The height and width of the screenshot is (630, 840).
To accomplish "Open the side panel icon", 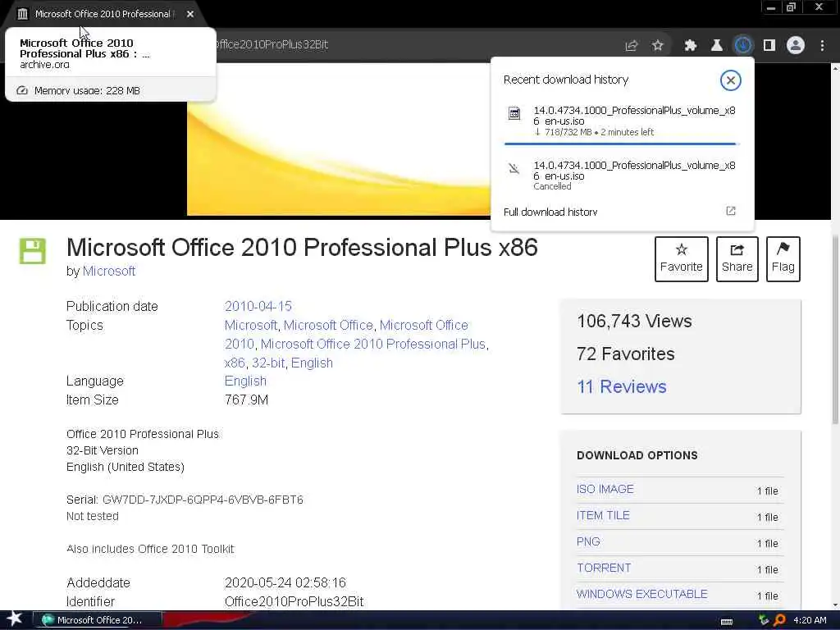I will (769, 46).
